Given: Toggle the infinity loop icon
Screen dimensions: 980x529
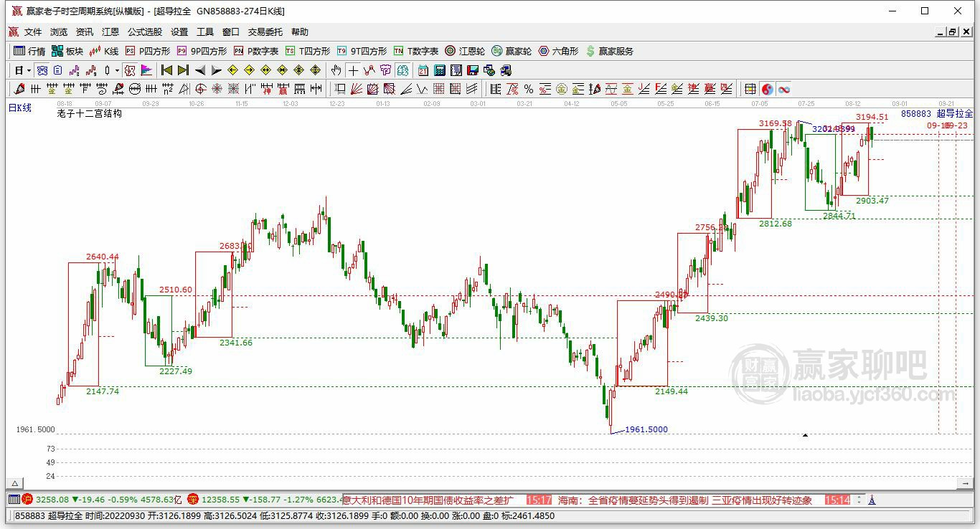Looking at the screenshot, I should (783, 89).
